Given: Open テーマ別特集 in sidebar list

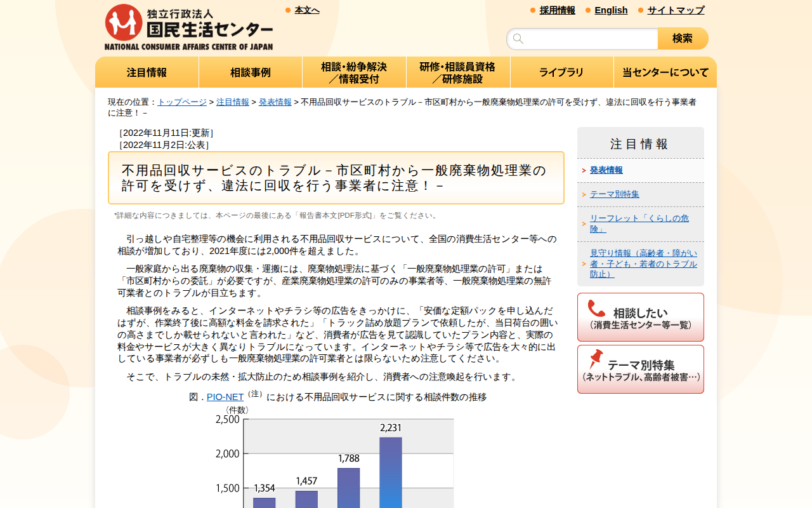Looking at the screenshot, I should click(614, 194).
